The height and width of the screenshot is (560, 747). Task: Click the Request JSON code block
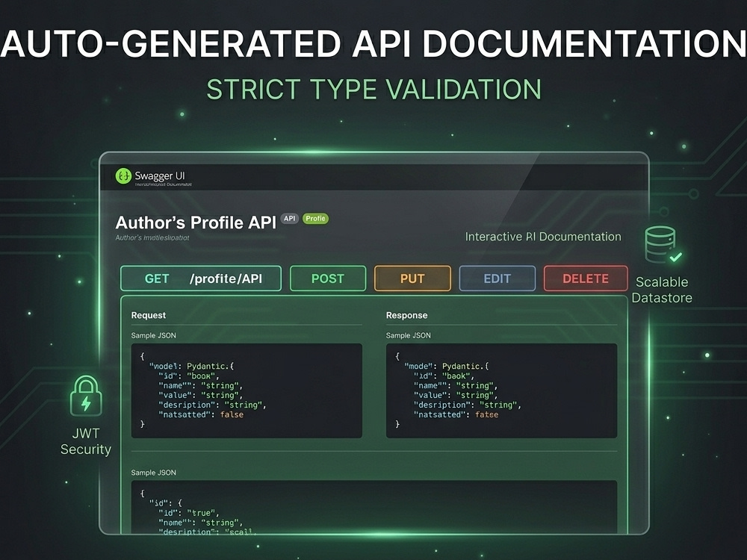tap(247, 391)
